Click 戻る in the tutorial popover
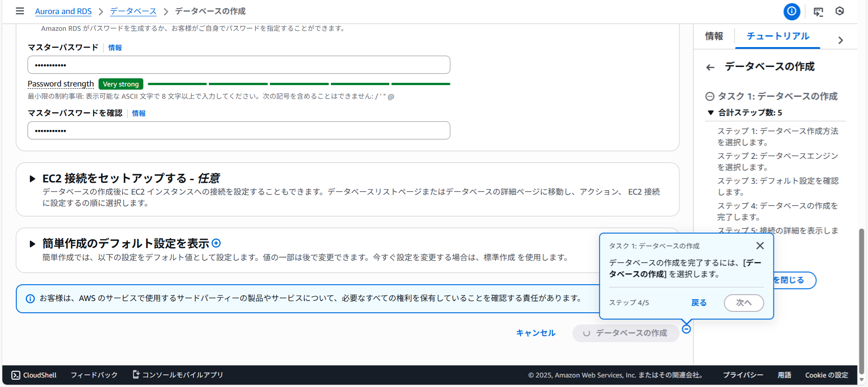The image size is (868, 387). coord(698,303)
